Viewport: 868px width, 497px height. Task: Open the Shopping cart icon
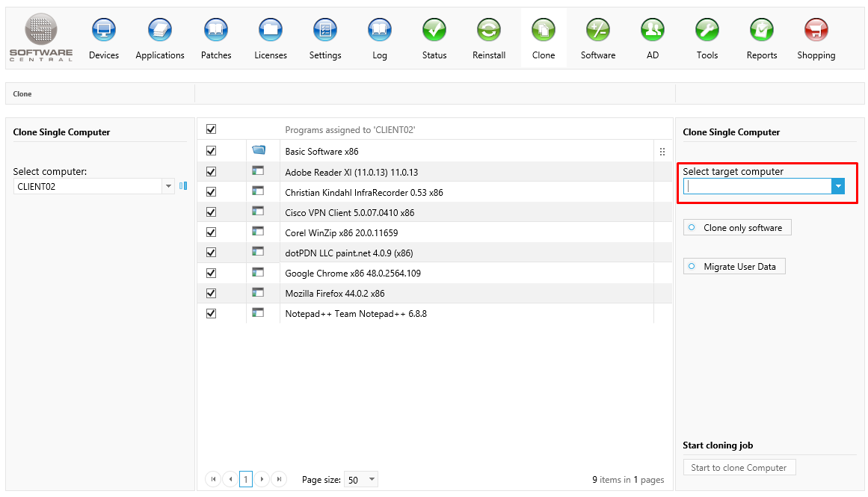tap(816, 31)
